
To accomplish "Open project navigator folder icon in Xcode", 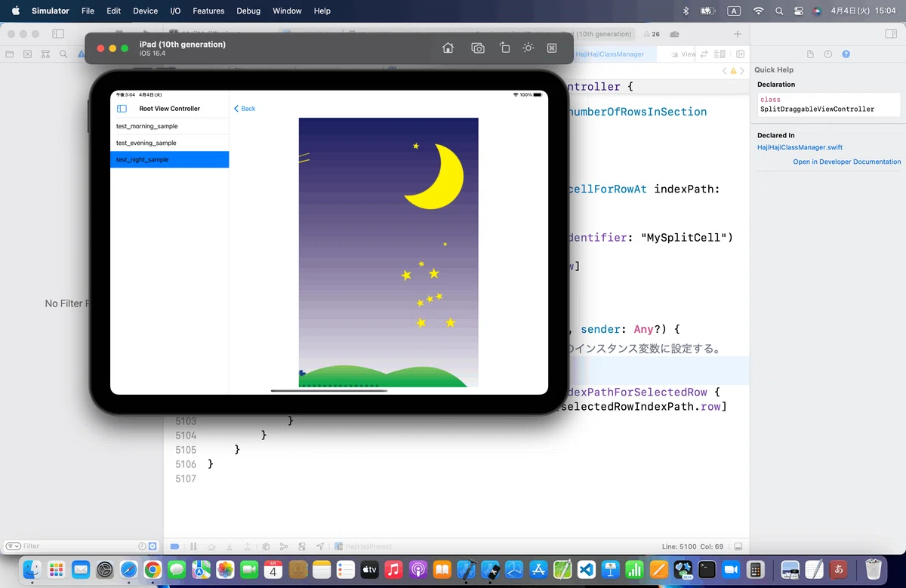I will [x=9, y=54].
